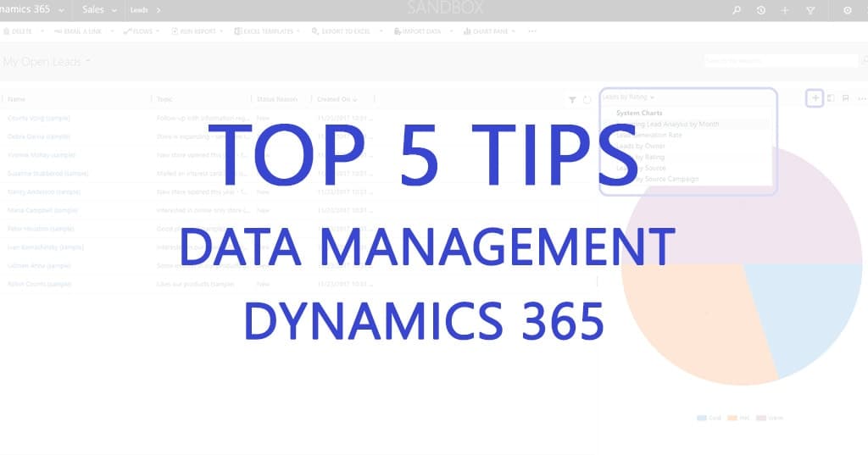Image resolution: width=868 pixels, height=455 pixels.
Task: Open the chart pane more options ellipsis
Action: coord(861,98)
